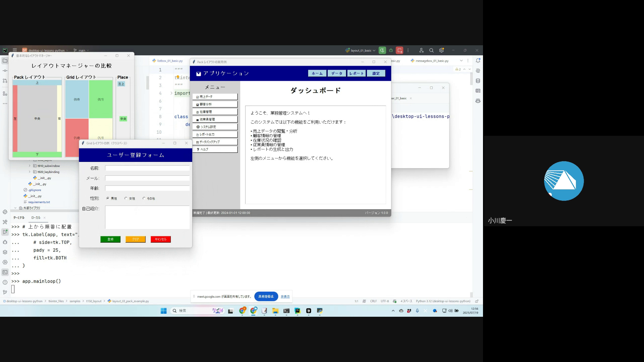
Task: Select the その他 radio button
Action: point(144,198)
